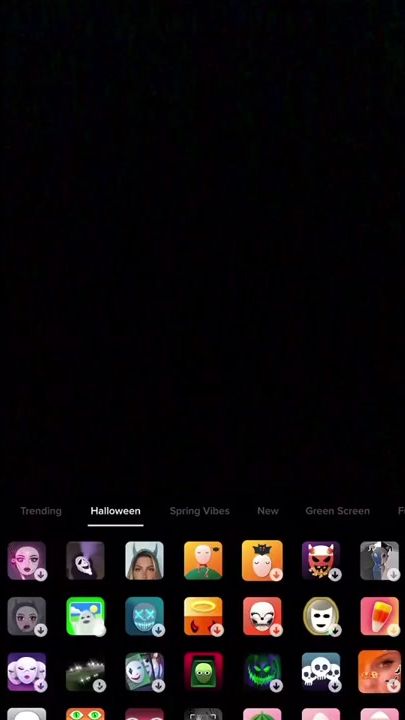
Task: Choose the white skull on red effect
Action: [262, 616]
